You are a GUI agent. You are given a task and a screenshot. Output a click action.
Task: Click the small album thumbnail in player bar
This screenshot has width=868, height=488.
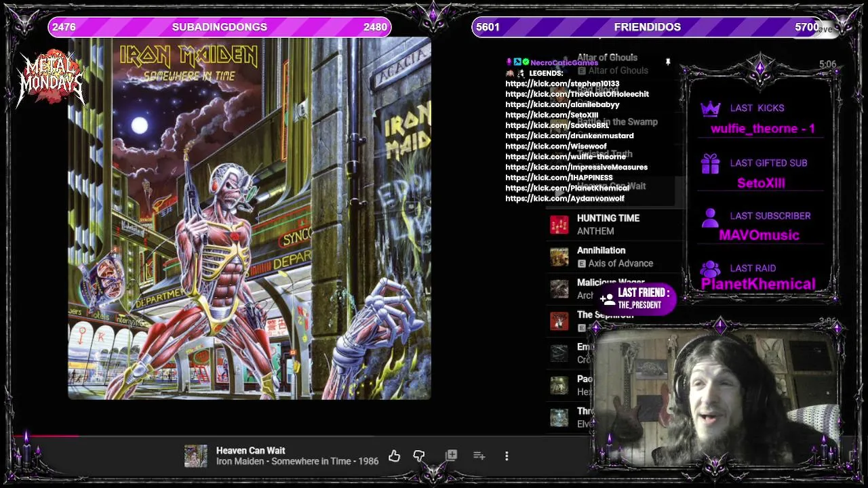point(196,456)
